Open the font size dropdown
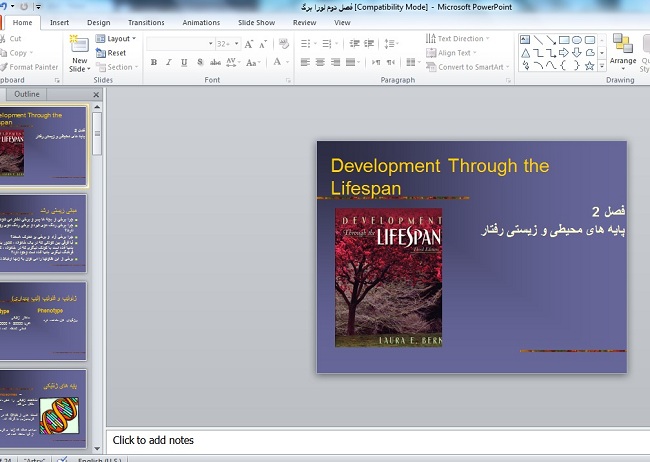Viewport: 650px width, 462px height. click(237, 44)
